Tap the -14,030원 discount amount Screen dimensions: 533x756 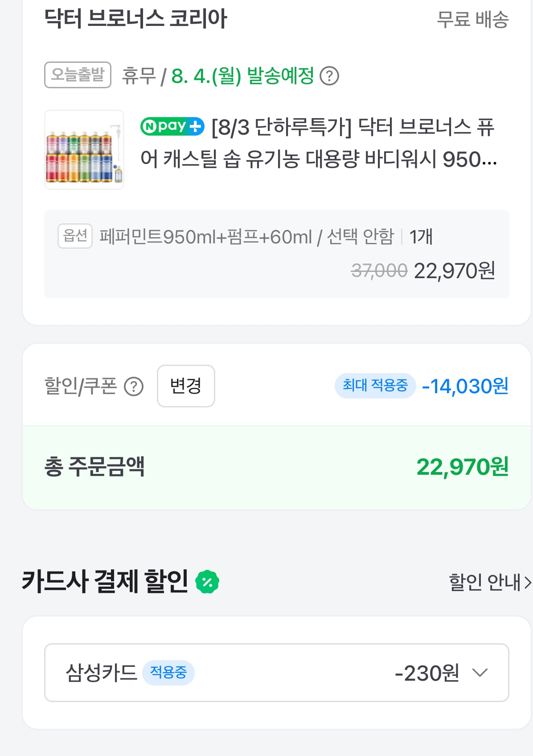point(465,386)
